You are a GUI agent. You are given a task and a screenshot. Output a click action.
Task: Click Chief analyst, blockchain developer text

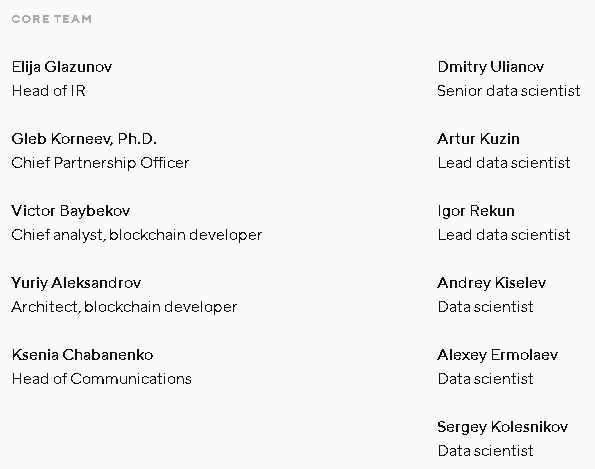pyautogui.click(x=137, y=235)
